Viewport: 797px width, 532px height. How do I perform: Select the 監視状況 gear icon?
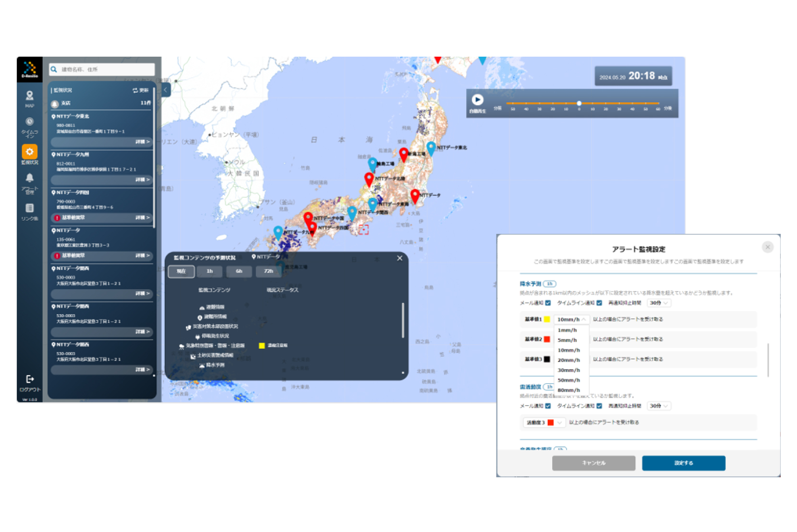tap(29, 152)
